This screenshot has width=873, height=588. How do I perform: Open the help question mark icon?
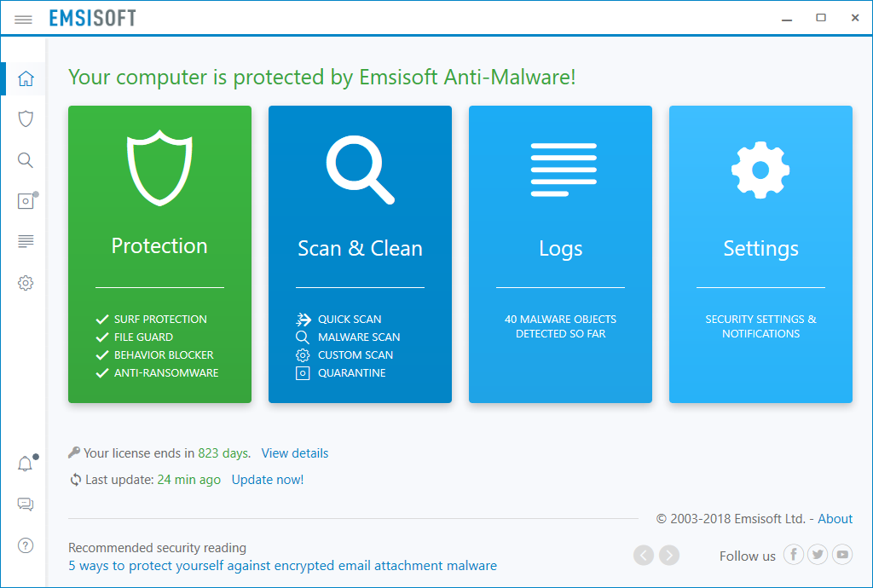click(26, 545)
